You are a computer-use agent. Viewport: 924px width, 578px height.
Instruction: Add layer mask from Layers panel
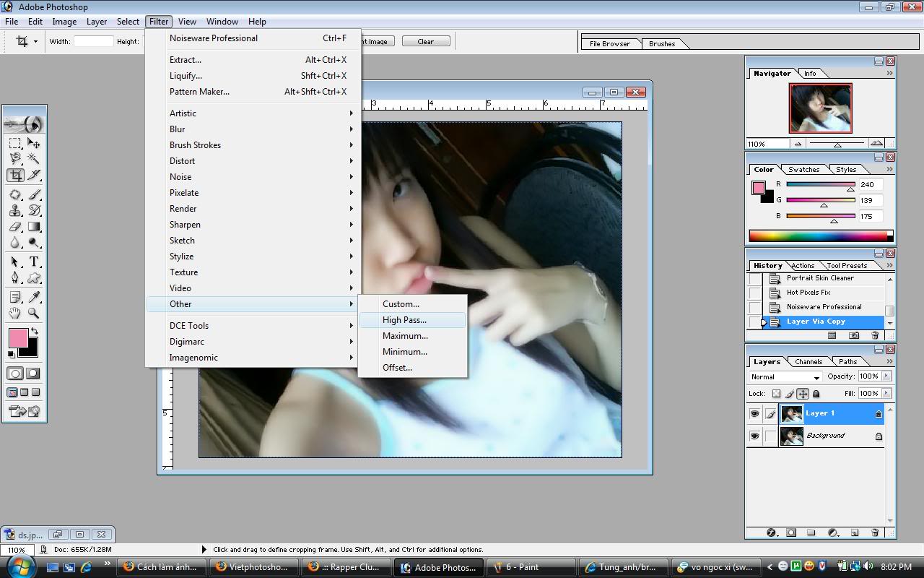pos(791,532)
